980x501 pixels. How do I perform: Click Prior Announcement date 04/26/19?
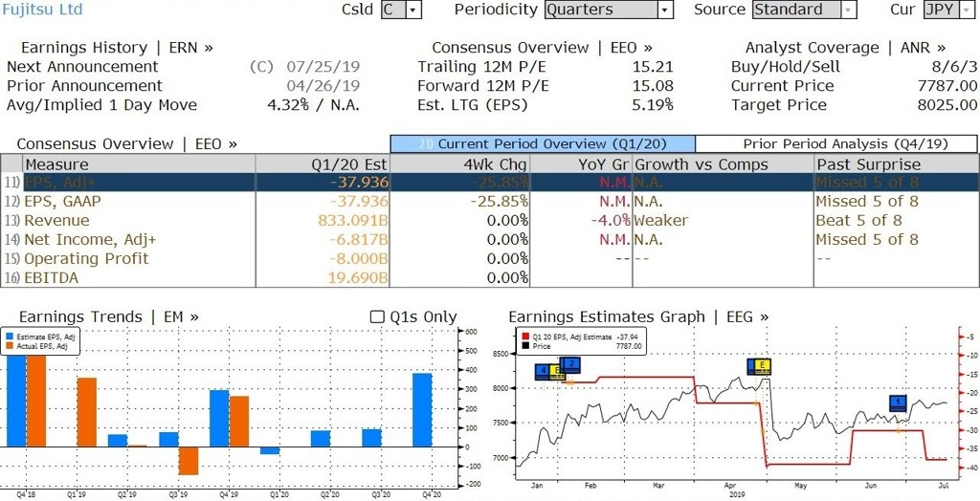tap(323, 86)
